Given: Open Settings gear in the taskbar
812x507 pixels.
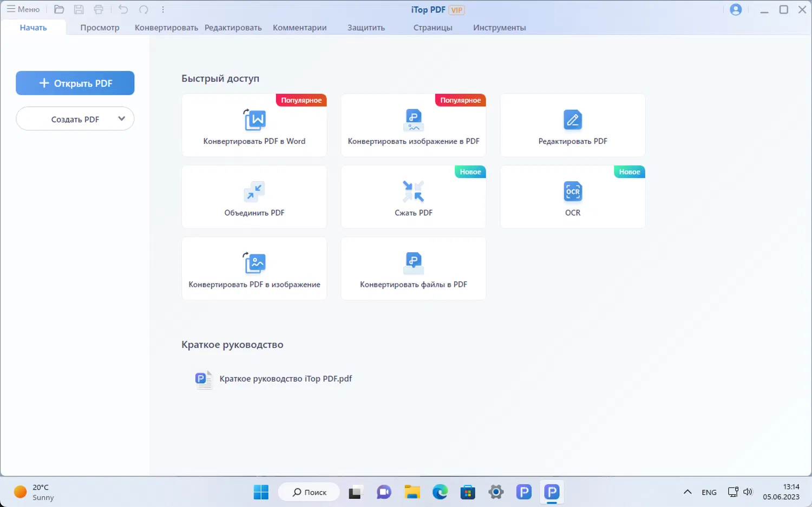Looking at the screenshot, I should 496,492.
